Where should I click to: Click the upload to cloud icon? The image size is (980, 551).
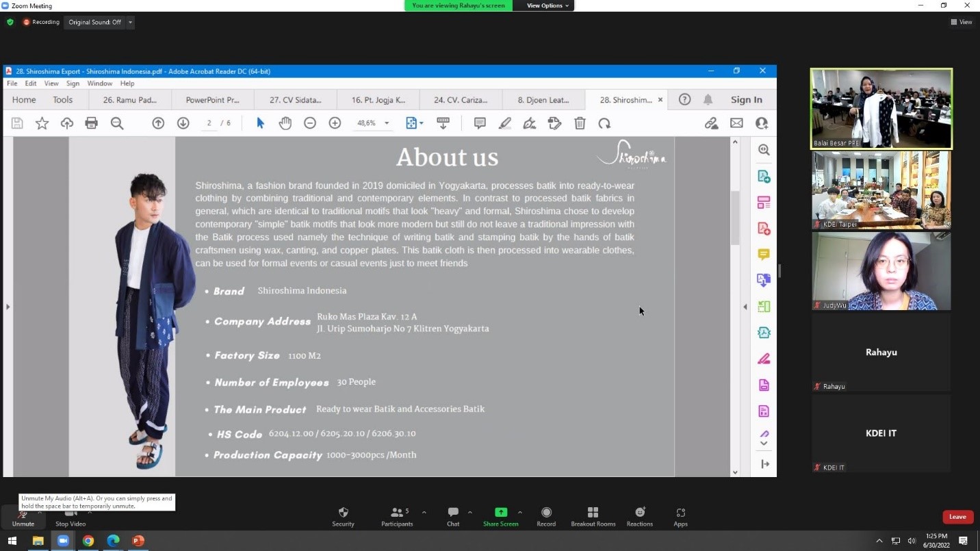click(x=66, y=123)
